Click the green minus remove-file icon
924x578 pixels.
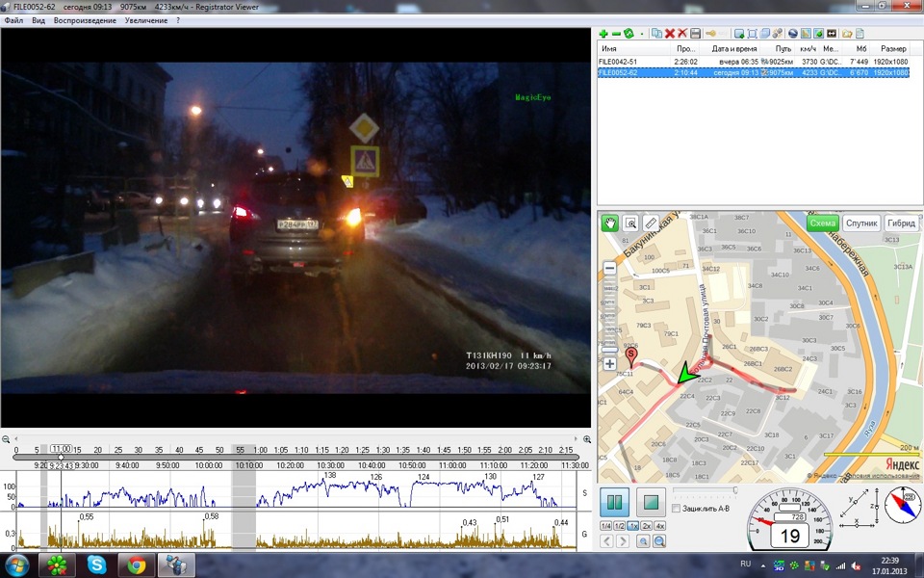click(616, 34)
